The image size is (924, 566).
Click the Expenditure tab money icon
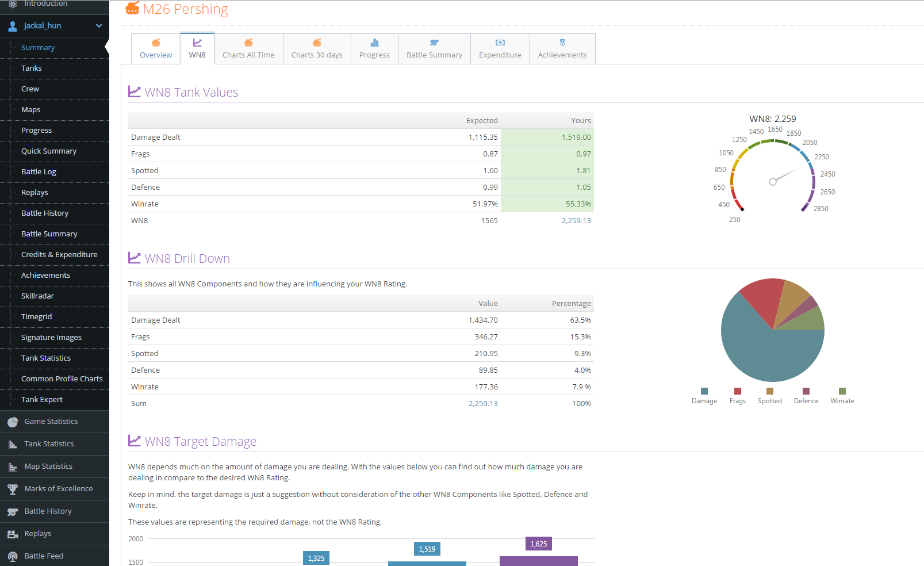click(x=500, y=43)
